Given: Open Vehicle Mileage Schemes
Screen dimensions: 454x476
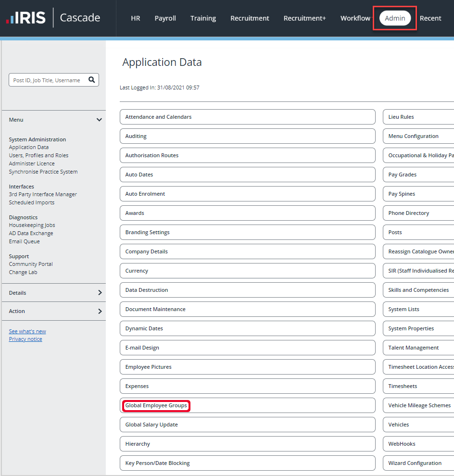Looking at the screenshot, I should pos(418,405).
